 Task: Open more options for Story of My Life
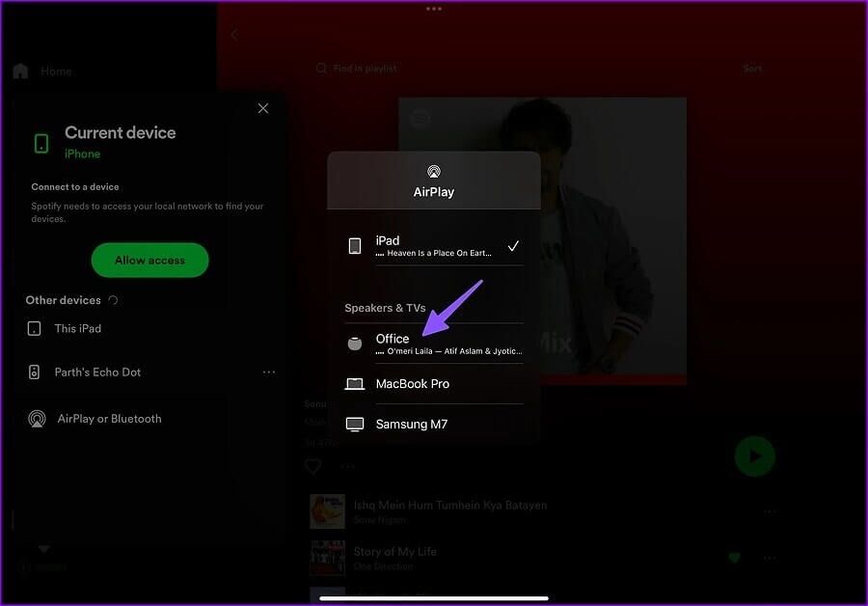tap(770, 558)
